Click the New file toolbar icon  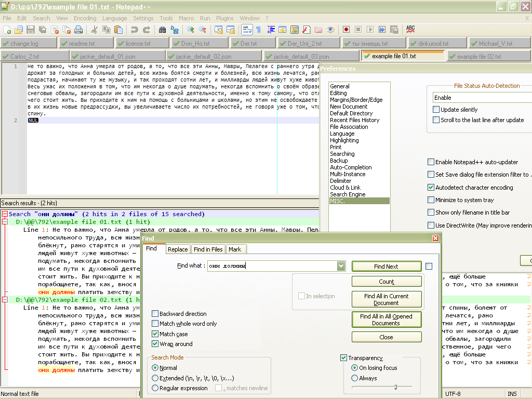(x=7, y=30)
